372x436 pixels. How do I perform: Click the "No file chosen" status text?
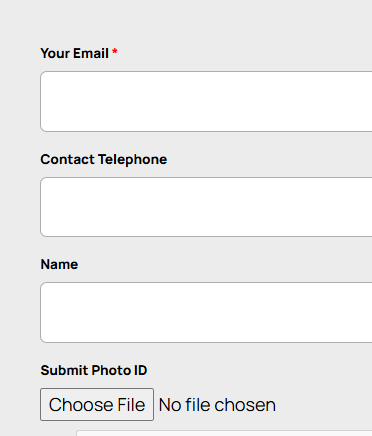click(x=217, y=405)
